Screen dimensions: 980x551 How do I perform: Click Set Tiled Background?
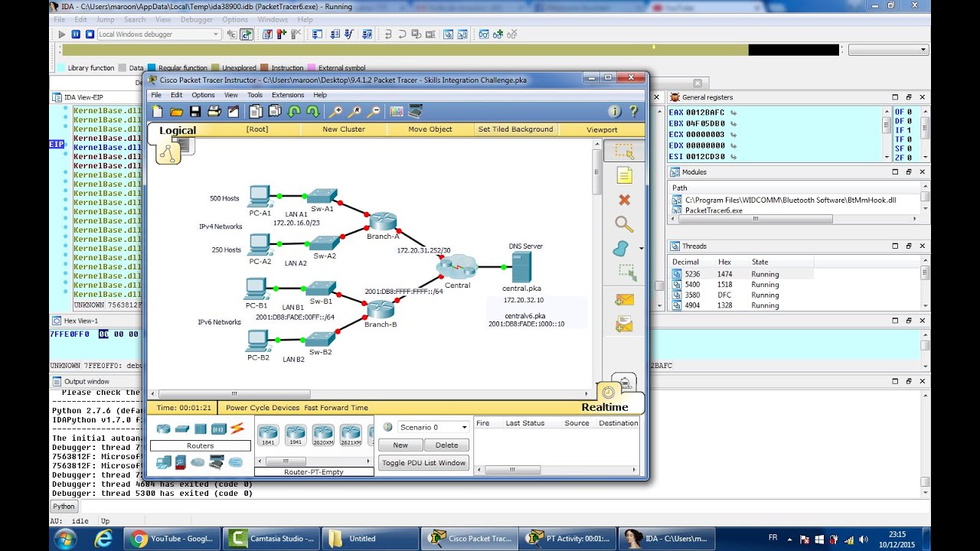pyautogui.click(x=515, y=129)
